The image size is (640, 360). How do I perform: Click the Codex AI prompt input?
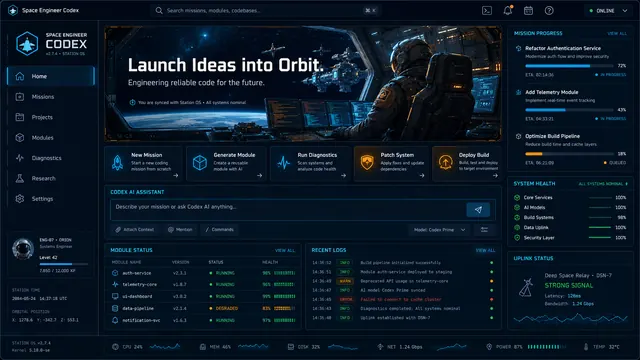point(288,210)
